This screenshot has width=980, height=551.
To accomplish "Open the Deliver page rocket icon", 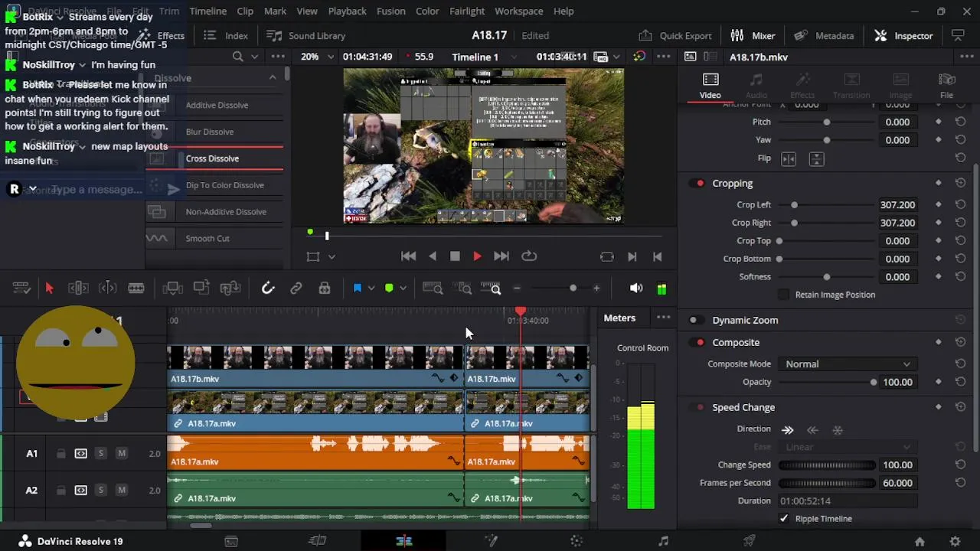I will tap(750, 541).
